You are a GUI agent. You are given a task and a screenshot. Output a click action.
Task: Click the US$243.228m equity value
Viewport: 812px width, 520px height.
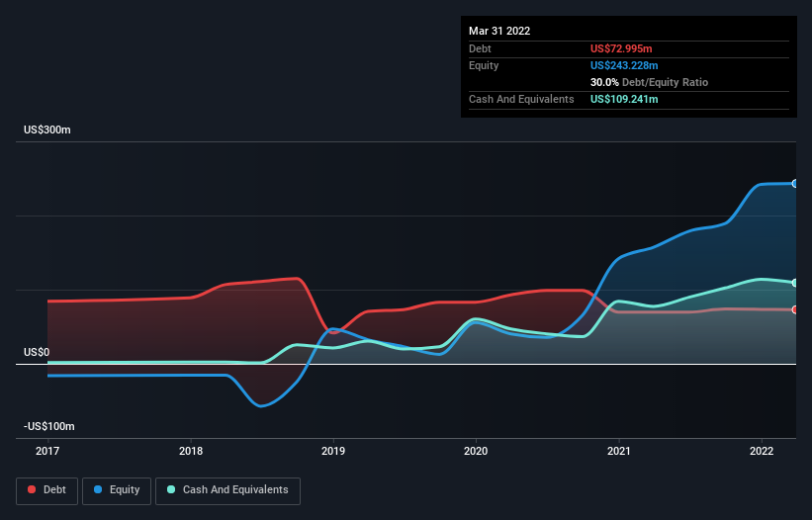coord(624,65)
